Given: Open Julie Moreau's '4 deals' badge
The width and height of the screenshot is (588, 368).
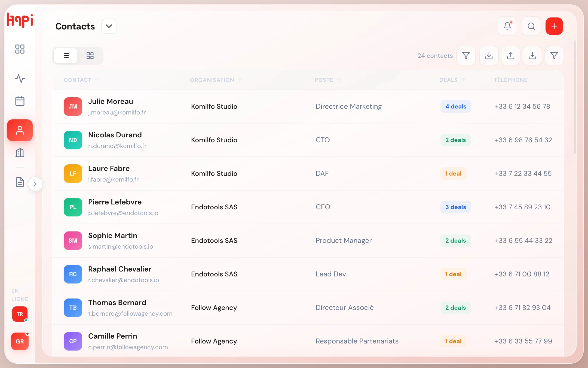Looking at the screenshot, I should pyautogui.click(x=456, y=107).
